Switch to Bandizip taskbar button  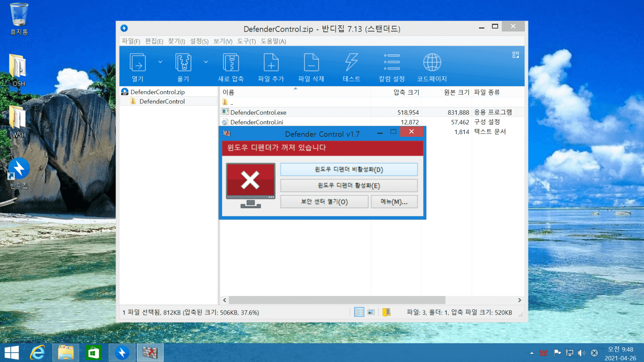pos(122,353)
